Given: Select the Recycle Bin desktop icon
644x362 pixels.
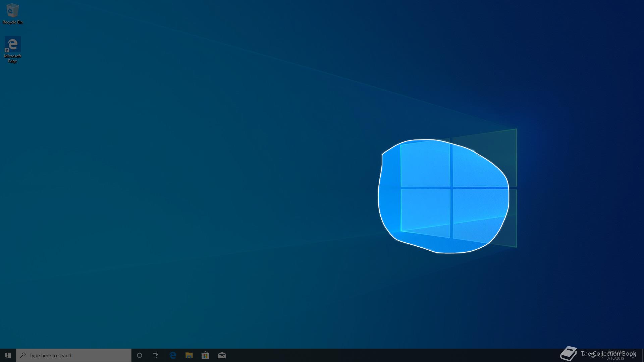Looking at the screenshot, I should 12,13.
